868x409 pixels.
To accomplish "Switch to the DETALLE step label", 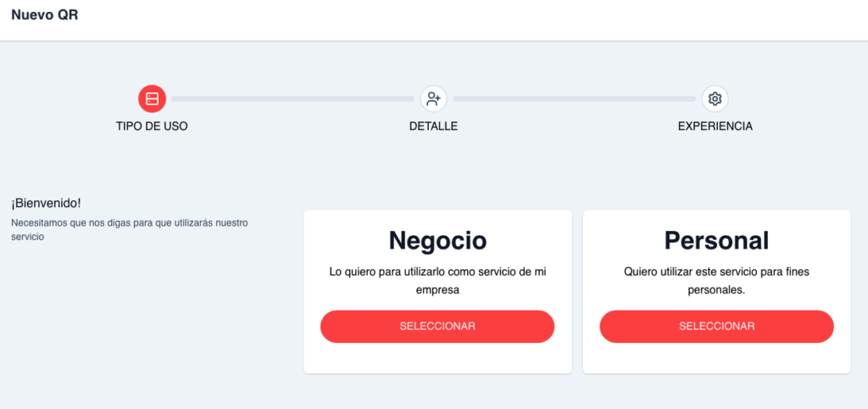I will pos(433,126).
